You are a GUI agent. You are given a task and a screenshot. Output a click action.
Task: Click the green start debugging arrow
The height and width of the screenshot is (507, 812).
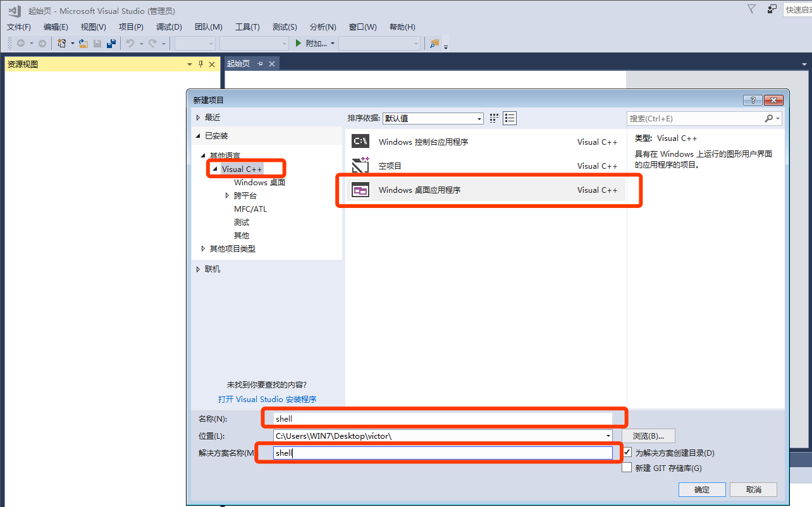pos(299,43)
